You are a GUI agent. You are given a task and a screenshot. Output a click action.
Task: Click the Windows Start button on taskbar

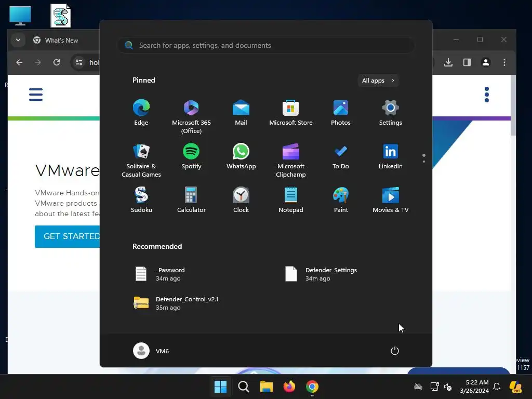220,387
